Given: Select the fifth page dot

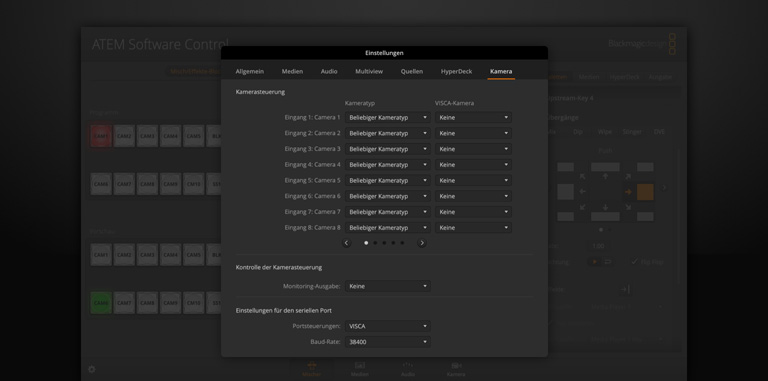Looking at the screenshot, I should [x=402, y=243].
